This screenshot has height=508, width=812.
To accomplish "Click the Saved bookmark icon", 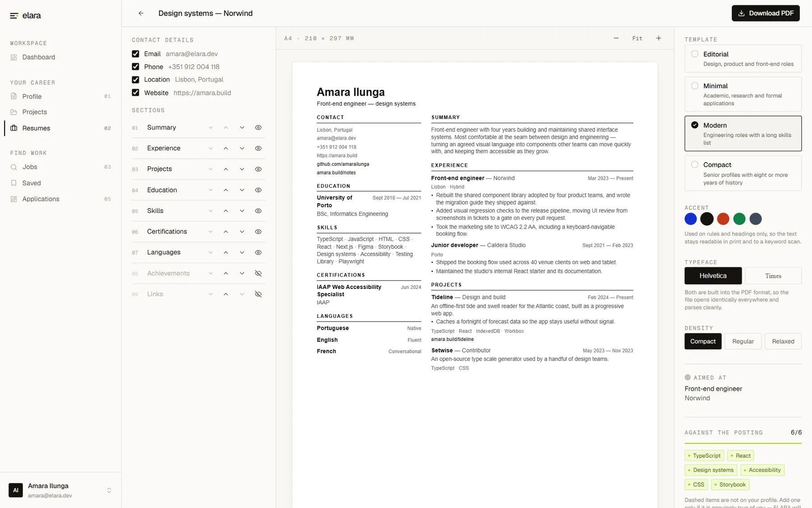I will click(14, 183).
